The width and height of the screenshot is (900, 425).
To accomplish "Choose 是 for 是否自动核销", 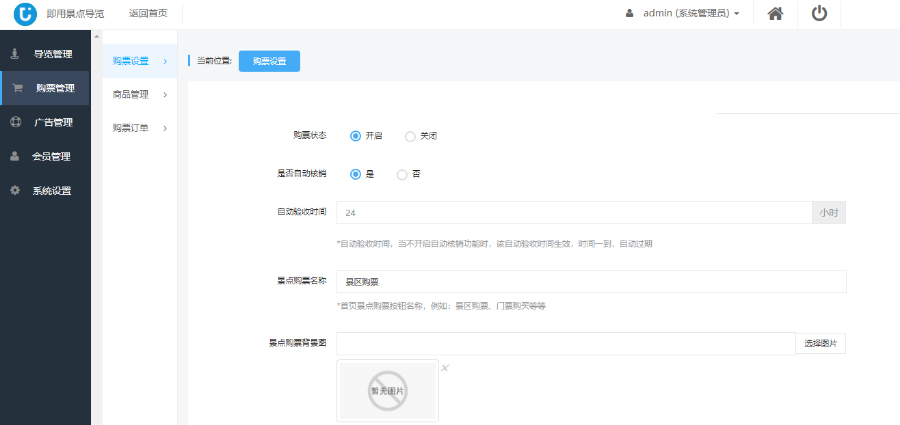I will point(355,174).
